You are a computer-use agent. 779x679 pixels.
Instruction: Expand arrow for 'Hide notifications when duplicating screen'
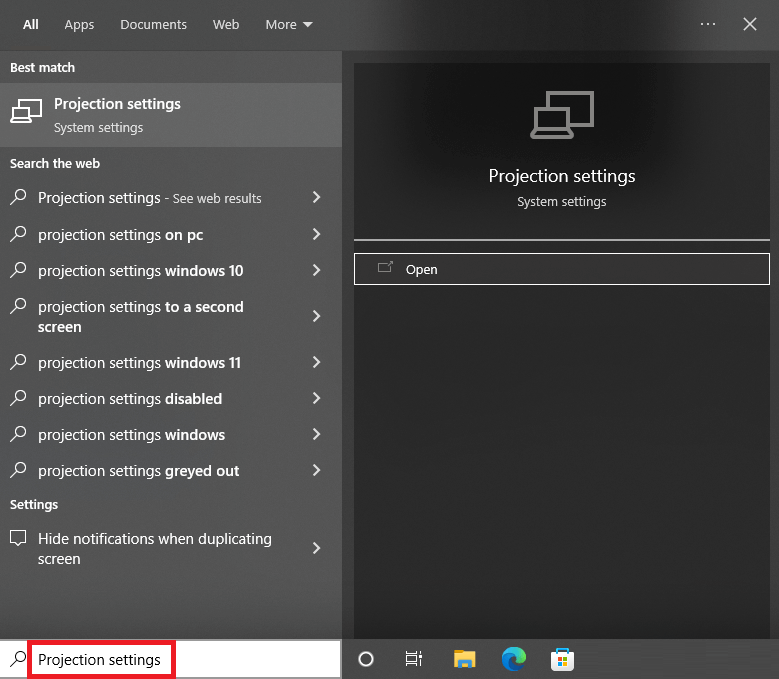tap(316, 548)
